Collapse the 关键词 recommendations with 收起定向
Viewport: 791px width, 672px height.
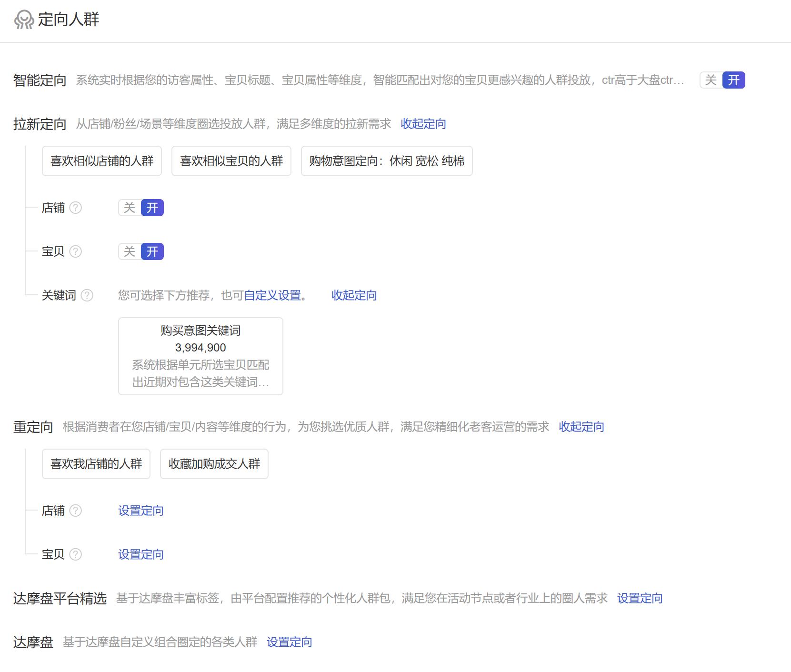point(353,295)
